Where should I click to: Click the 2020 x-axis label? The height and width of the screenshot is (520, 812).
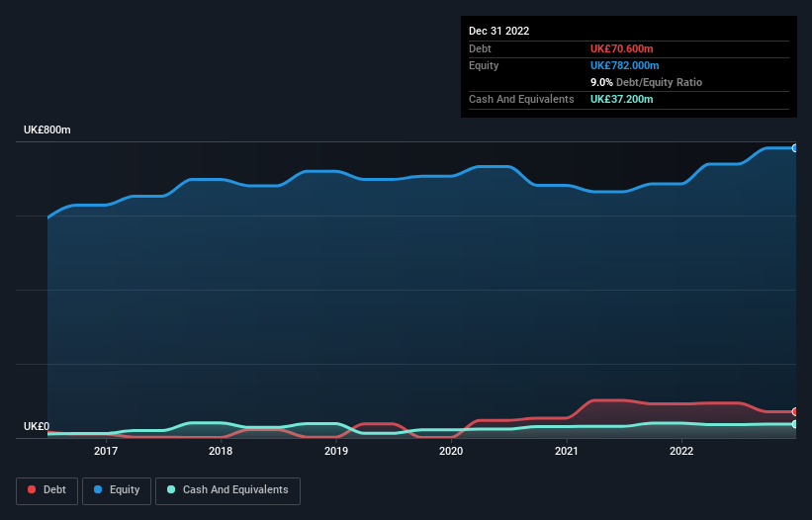click(x=451, y=451)
